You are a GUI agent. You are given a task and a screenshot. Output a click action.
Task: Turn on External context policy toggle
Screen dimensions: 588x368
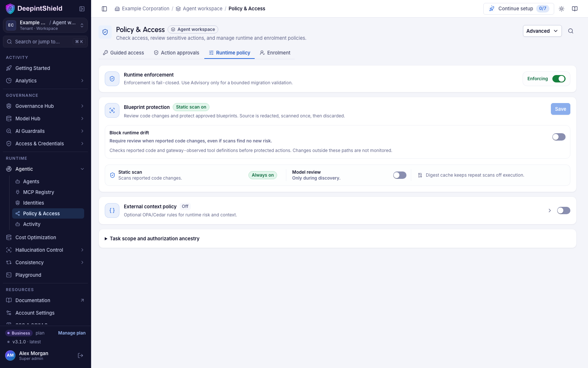(564, 210)
